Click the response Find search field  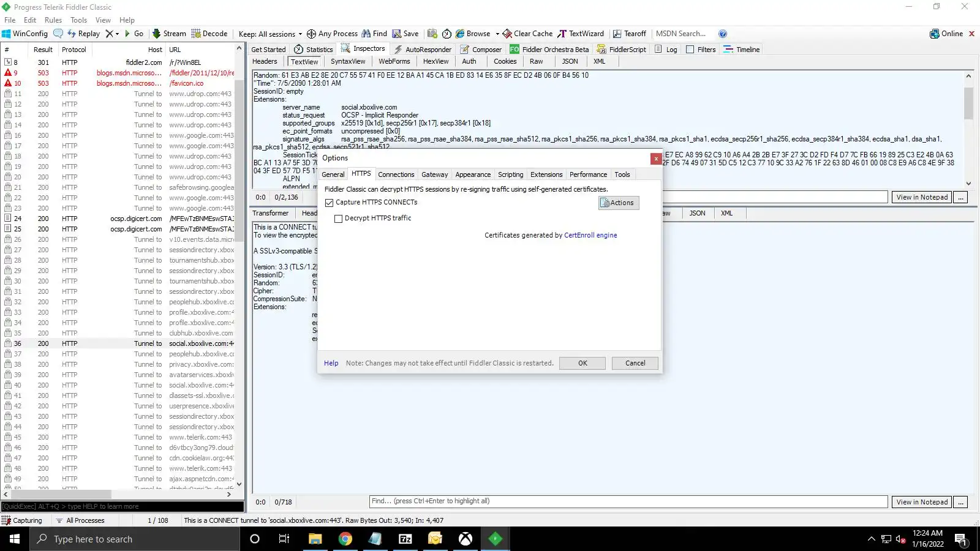click(x=628, y=501)
